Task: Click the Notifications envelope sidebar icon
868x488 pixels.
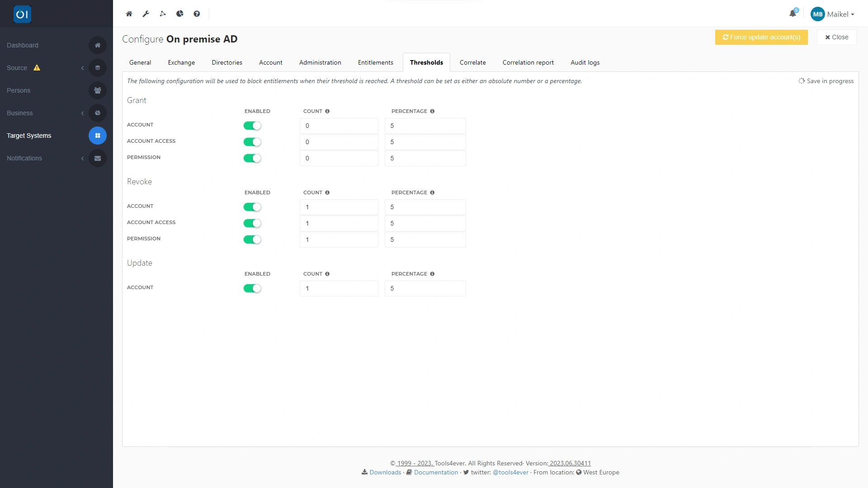Action: click(x=98, y=158)
